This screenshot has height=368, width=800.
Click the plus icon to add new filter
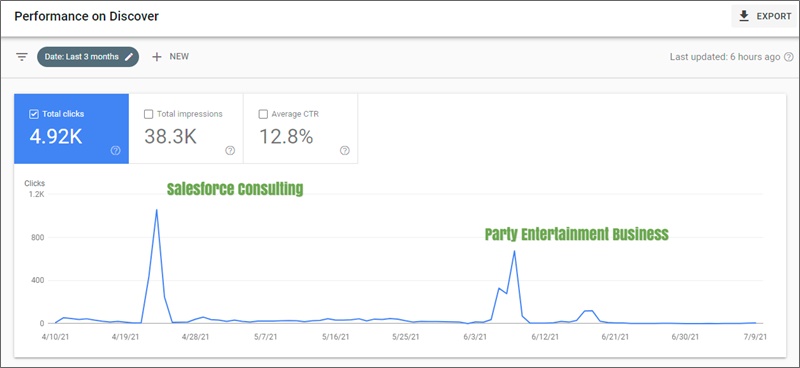point(157,57)
